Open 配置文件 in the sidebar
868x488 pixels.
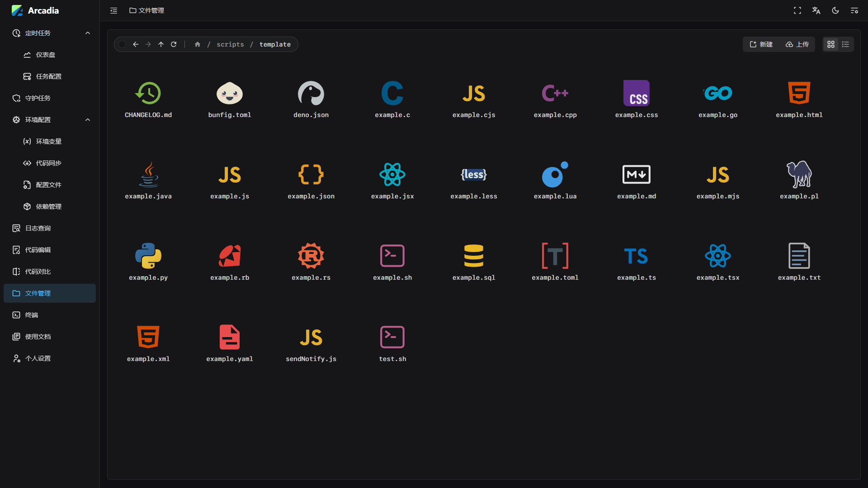click(x=50, y=185)
